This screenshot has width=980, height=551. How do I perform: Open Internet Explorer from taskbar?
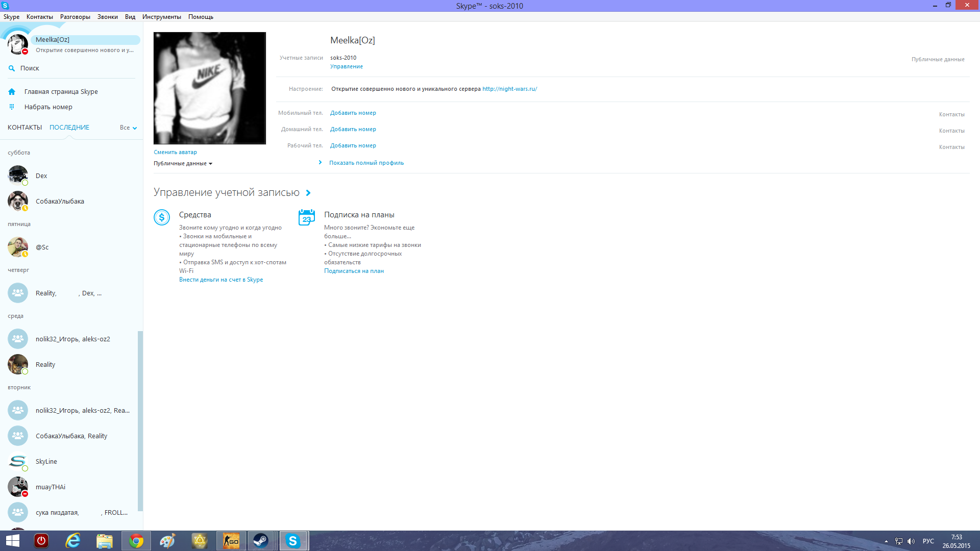(73, 541)
